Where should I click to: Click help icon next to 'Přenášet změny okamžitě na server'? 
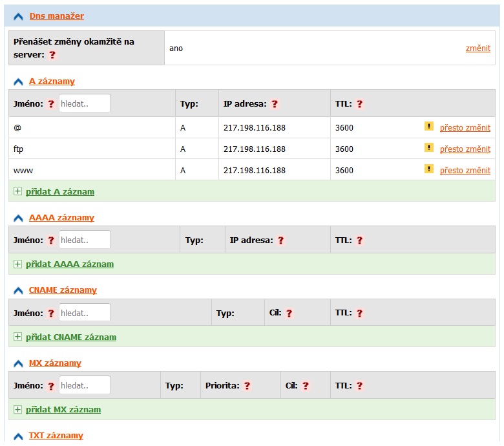pyautogui.click(x=53, y=55)
